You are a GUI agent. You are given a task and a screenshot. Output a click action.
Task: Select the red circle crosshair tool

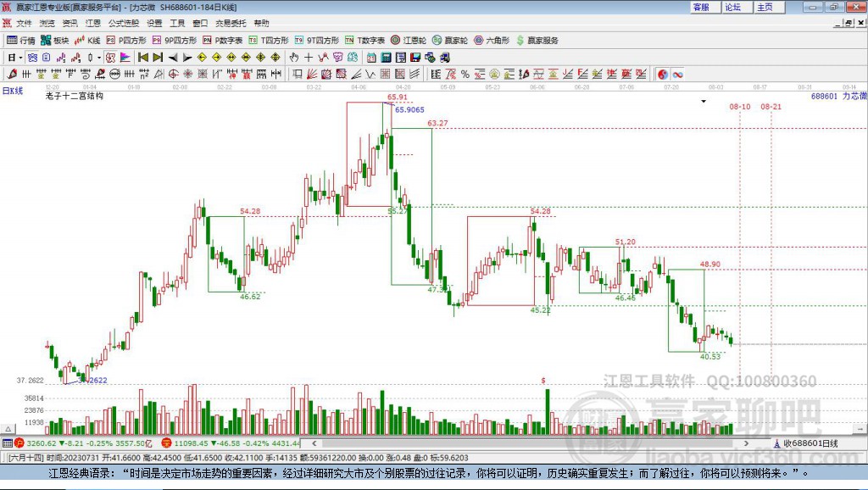pyautogui.click(x=173, y=75)
